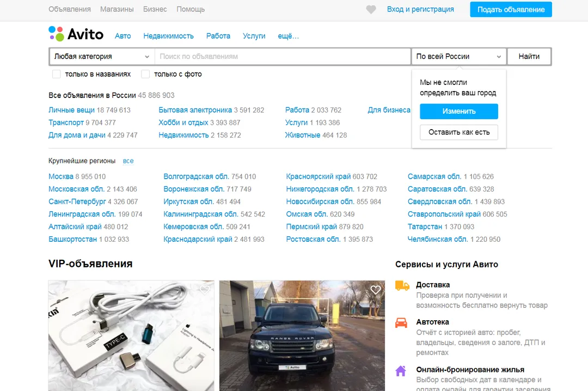Select the Челябинская обл. region
This screenshot has height=391, width=588.
pyautogui.click(x=438, y=240)
